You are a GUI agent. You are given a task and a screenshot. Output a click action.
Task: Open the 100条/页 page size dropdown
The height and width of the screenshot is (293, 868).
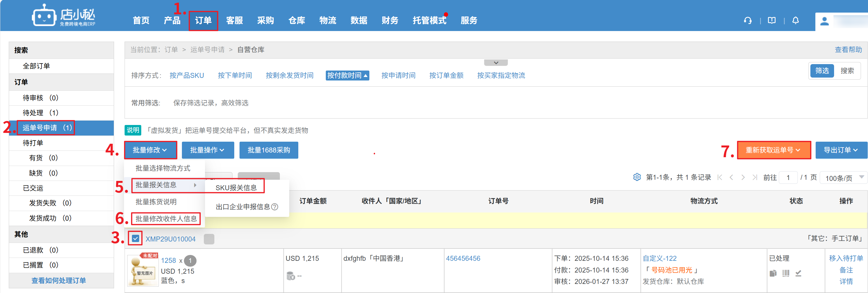pos(843,178)
